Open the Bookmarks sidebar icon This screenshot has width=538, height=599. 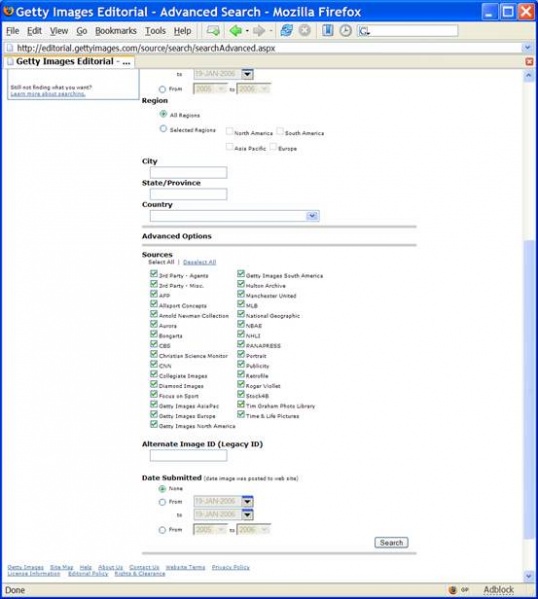click(x=327, y=31)
